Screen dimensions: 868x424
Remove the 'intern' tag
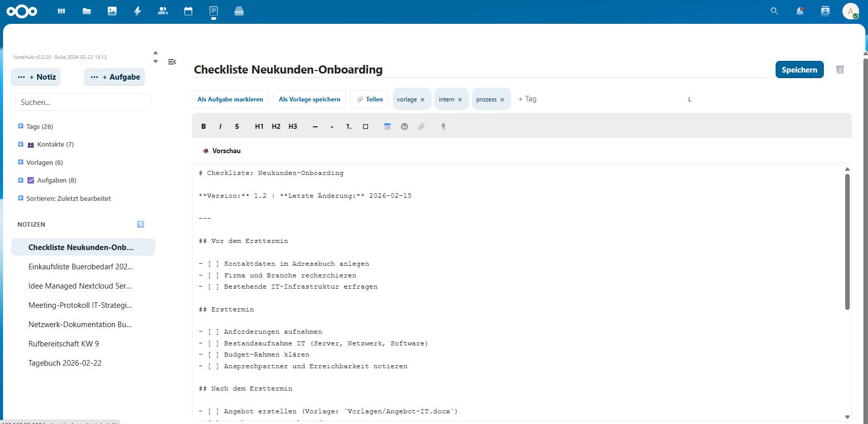460,100
